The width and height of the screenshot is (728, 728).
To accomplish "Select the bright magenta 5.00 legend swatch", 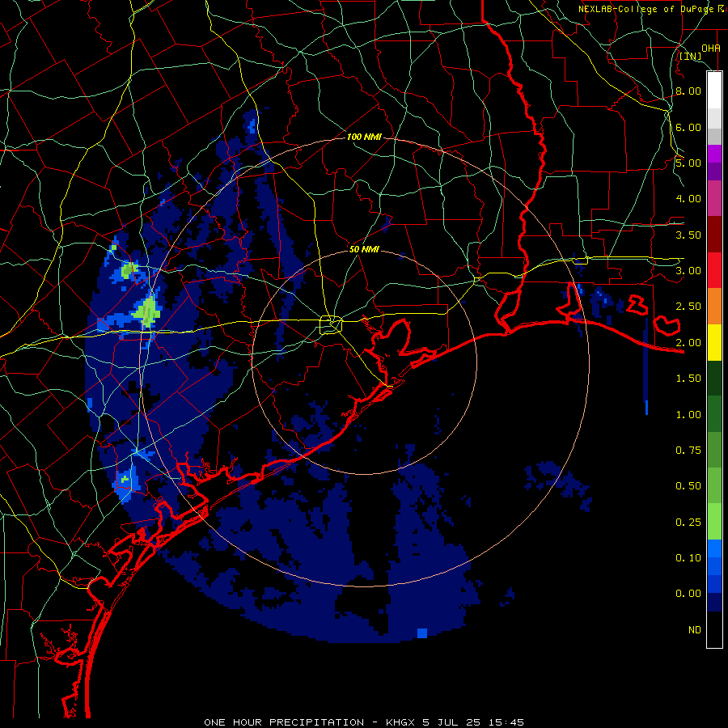I will point(714,154).
